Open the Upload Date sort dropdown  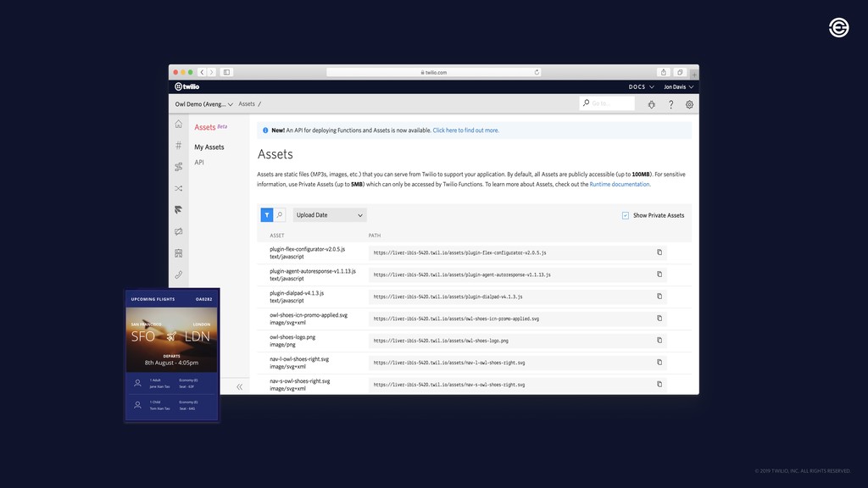(329, 215)
